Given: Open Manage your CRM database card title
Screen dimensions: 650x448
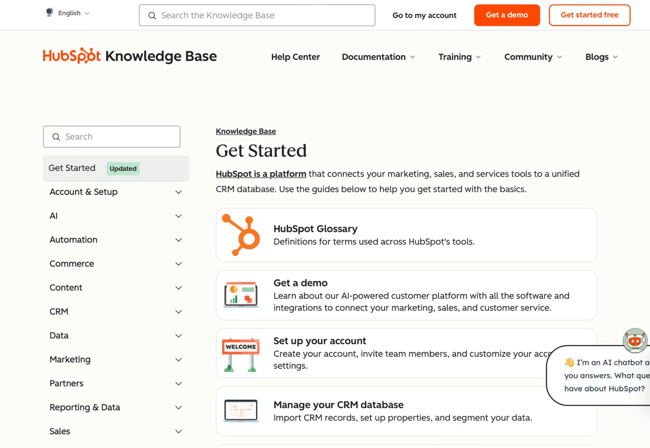Looking at the screenshot, I should point(338,405).
